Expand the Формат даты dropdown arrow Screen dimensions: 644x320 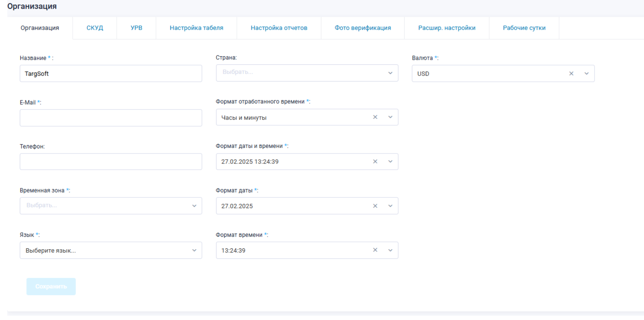390,206
